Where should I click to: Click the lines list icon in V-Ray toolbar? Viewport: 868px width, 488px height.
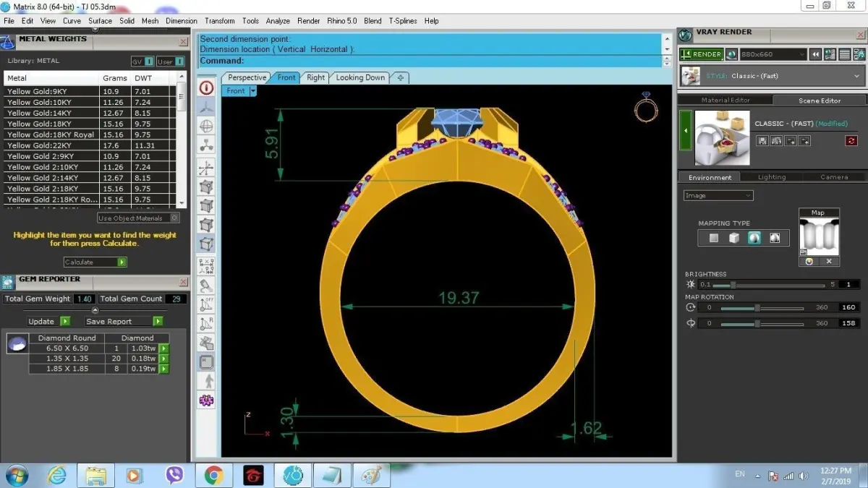[844, 54]
